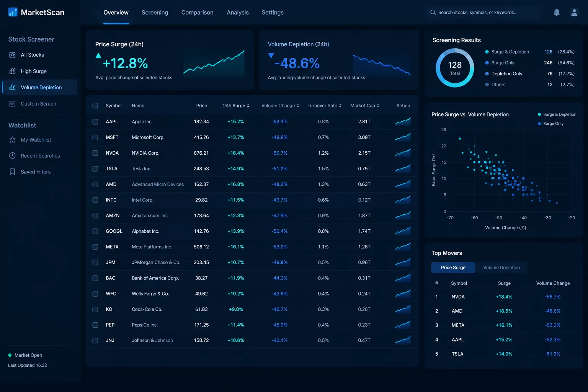Click the Depletion Only legend dot
The image size is (588, 392).
click(487, 73)
